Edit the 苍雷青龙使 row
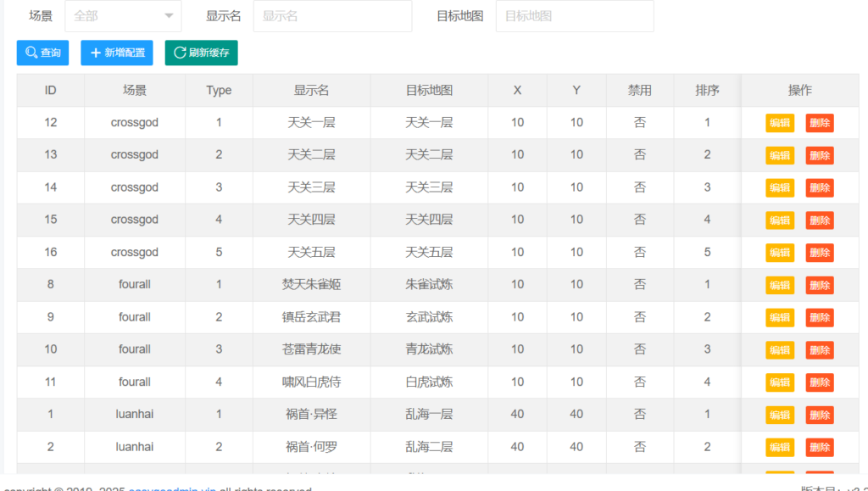868x491 pixels. [x=780, y=350]
